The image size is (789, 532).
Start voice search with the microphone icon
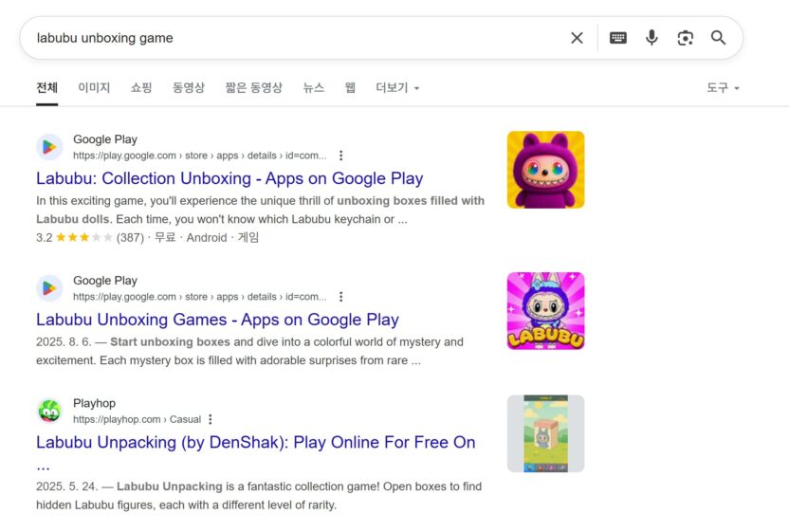point(651,38)
